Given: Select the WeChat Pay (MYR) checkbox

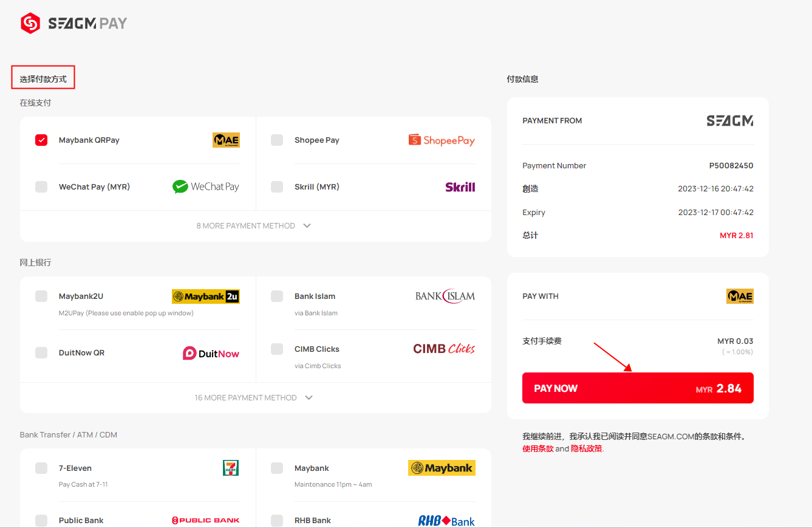Looking at the screenshot, I should [41, 187].
